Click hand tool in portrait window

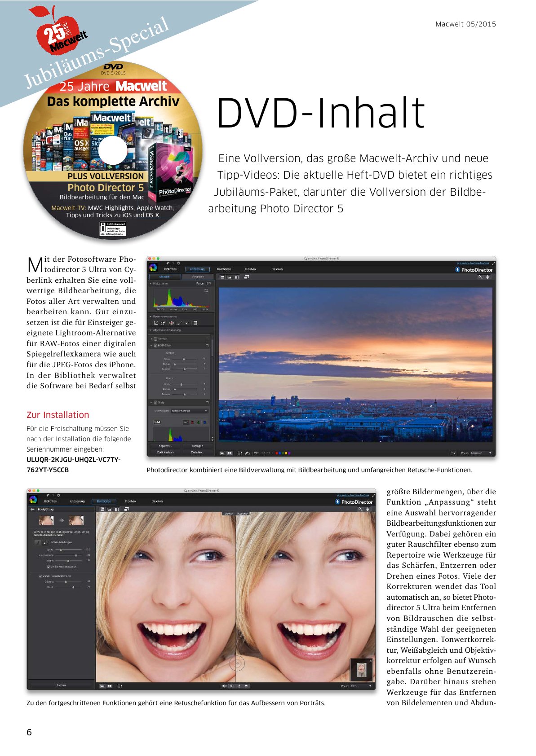[x=368, y=509]
